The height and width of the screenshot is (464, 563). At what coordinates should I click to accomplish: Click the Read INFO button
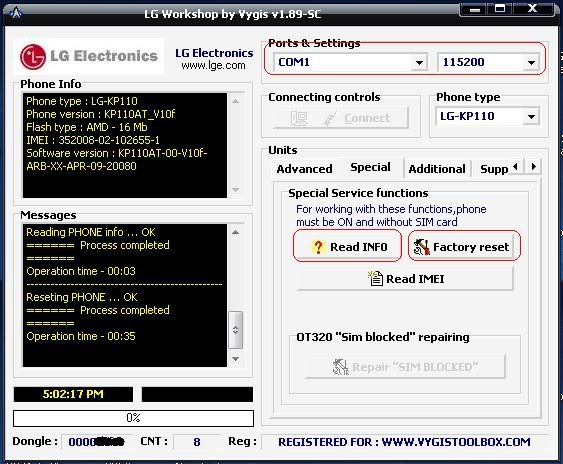click(348, 247)
